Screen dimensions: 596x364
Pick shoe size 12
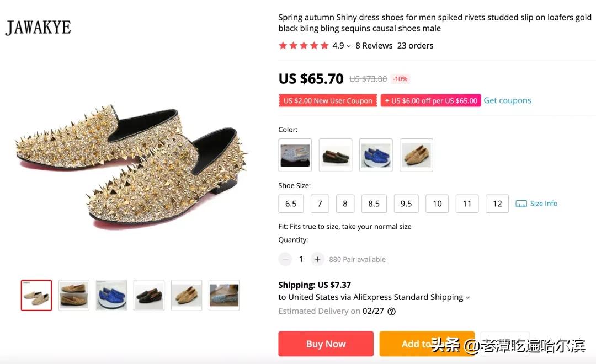point(497,204)
